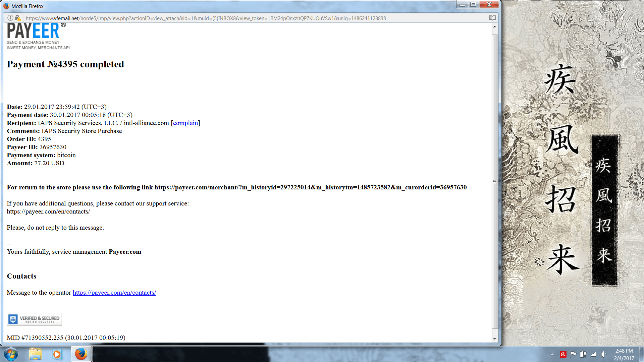The width and height of the screenshot is (644, 362).
Task: Click heading 'Payment №4395 completed'
Action: pyautogui.click(x=65, y=64)
